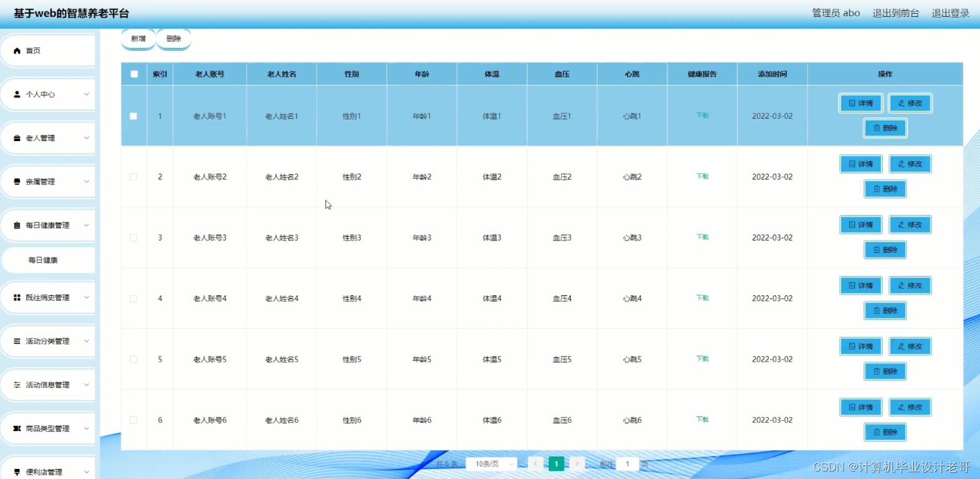This screenshot has height=479, width=980.
Task: Download health report for row 1
Action: click(x=702, y=116)
